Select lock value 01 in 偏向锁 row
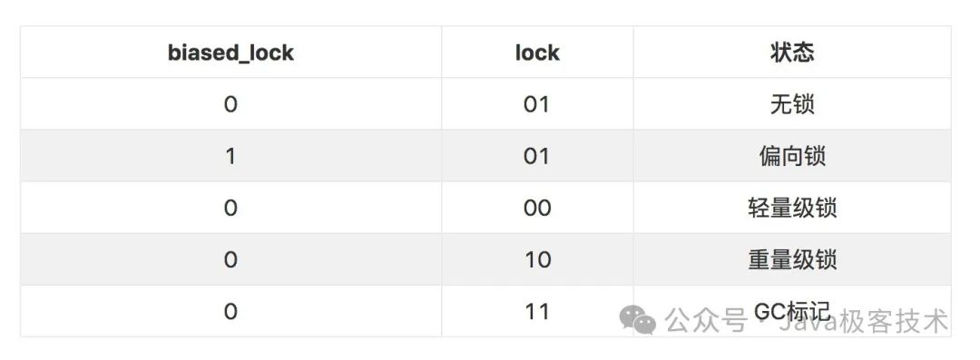Viewport: 980px width, 360px height. (537, 156)
